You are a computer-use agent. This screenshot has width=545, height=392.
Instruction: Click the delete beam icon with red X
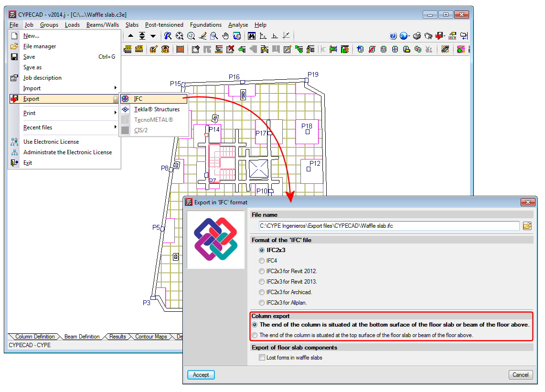230,49
